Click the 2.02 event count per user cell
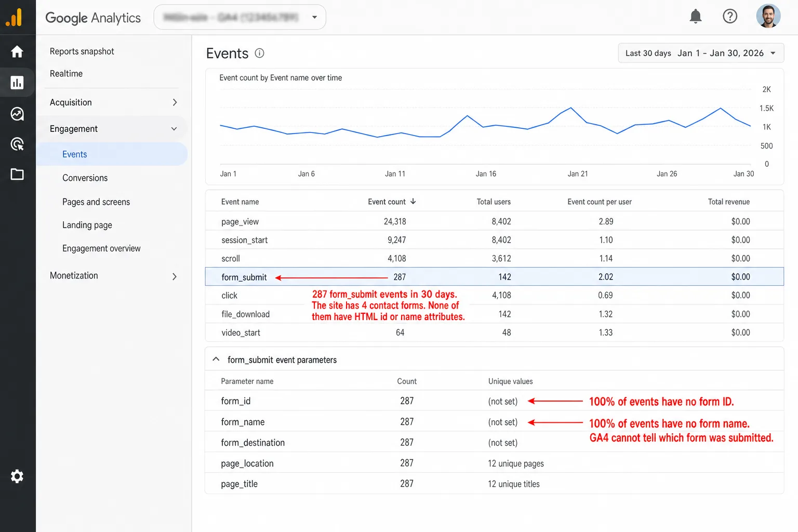 606,277
